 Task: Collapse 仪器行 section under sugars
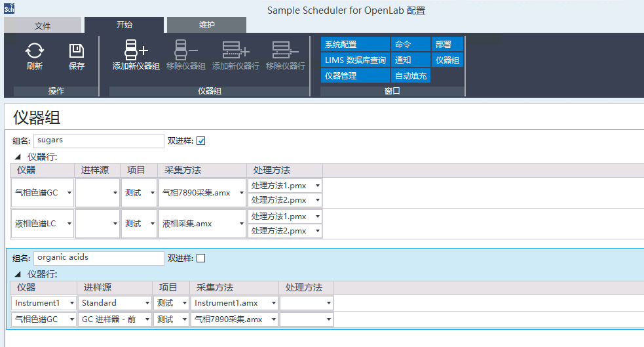pyautogui.click(x=18, y=157)
